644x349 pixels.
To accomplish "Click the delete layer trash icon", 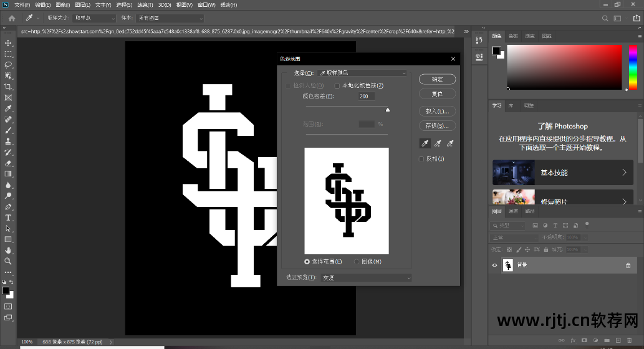I will point(629,340).
